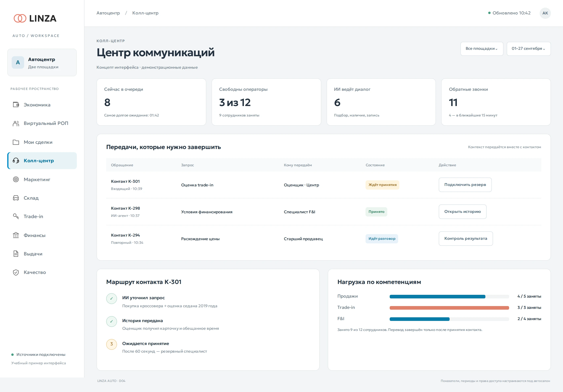Screen dimensions: 563x392
Task: Click the Качество shield icon
Action: coord(16,272)
